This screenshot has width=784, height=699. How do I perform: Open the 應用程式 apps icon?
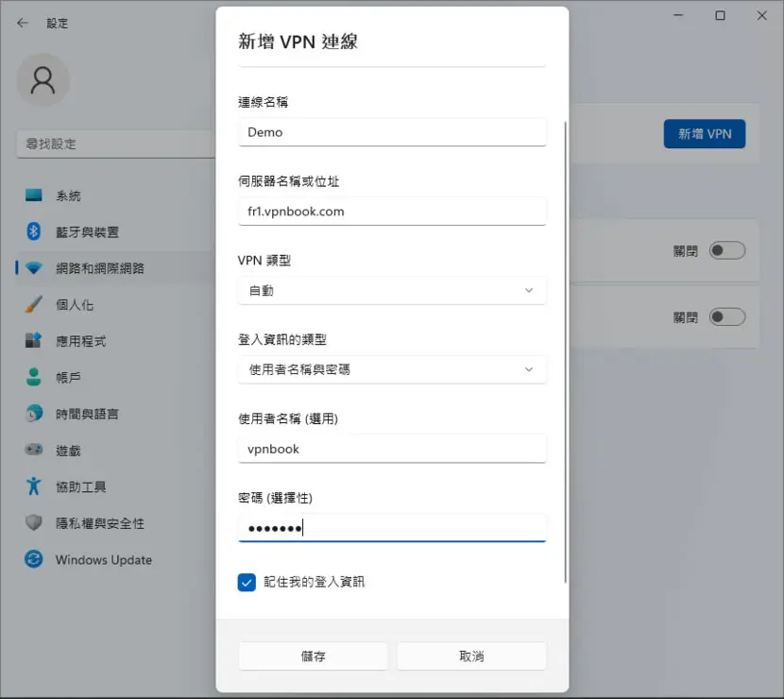[33, 340]
